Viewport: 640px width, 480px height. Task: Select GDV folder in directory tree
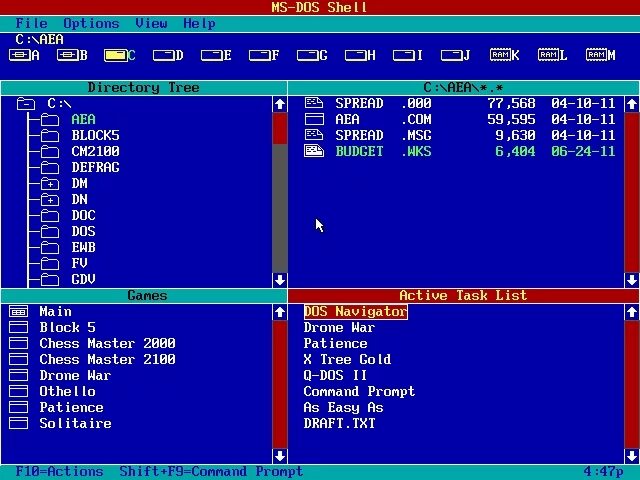[83, 279]
